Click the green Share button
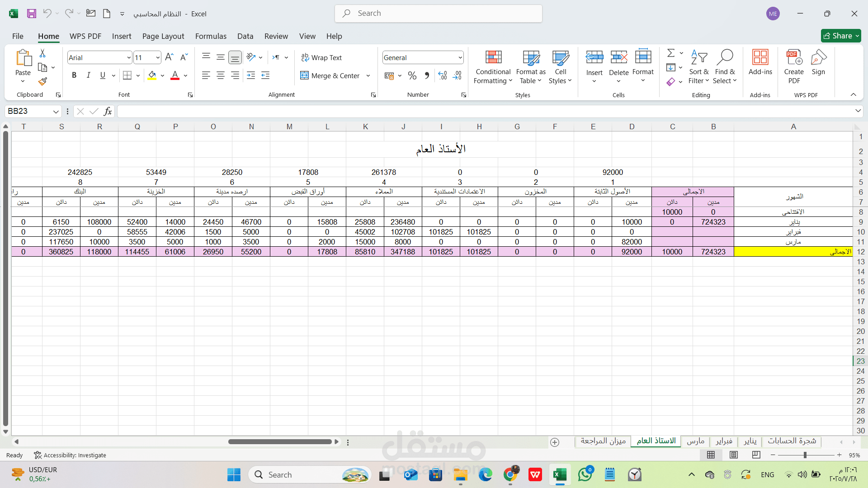The width and height of the screenshot is (868, 488). [x=840, y=36]
